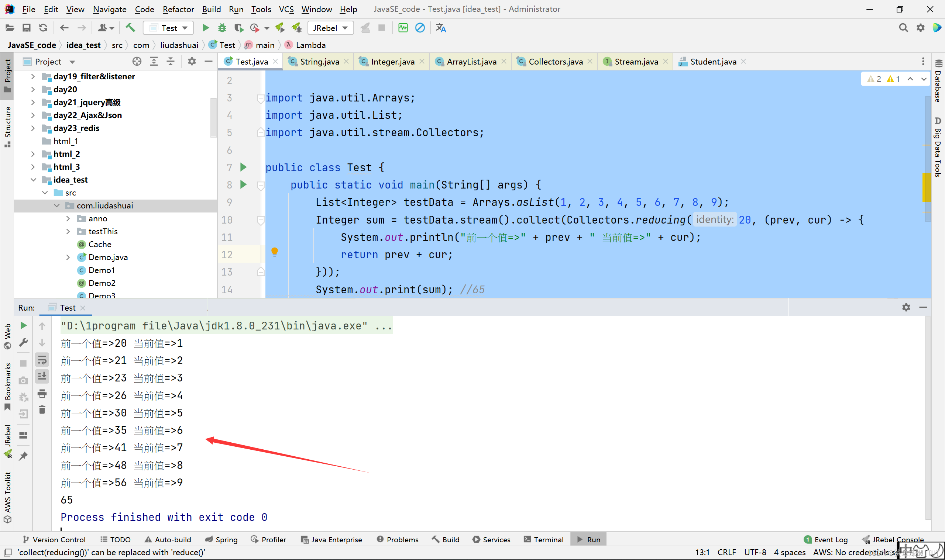Close the Test.java editor tab
This screenshot has width=945, height=560.
click(x=276, y=62)
